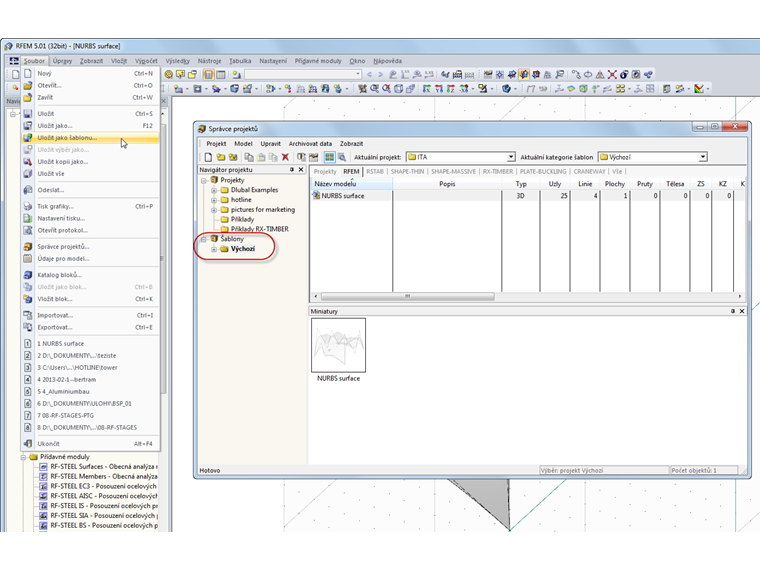Viewport: 760px width, 570px height.
Task: Click the Projekty root icon in the project tree
Action: (x=214, y=180)
